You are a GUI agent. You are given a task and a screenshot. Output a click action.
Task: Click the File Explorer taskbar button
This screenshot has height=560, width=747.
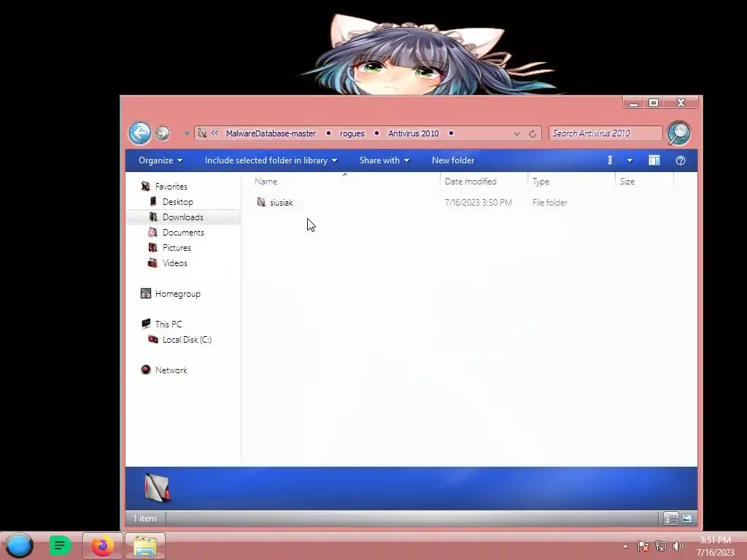click(145, 545)
